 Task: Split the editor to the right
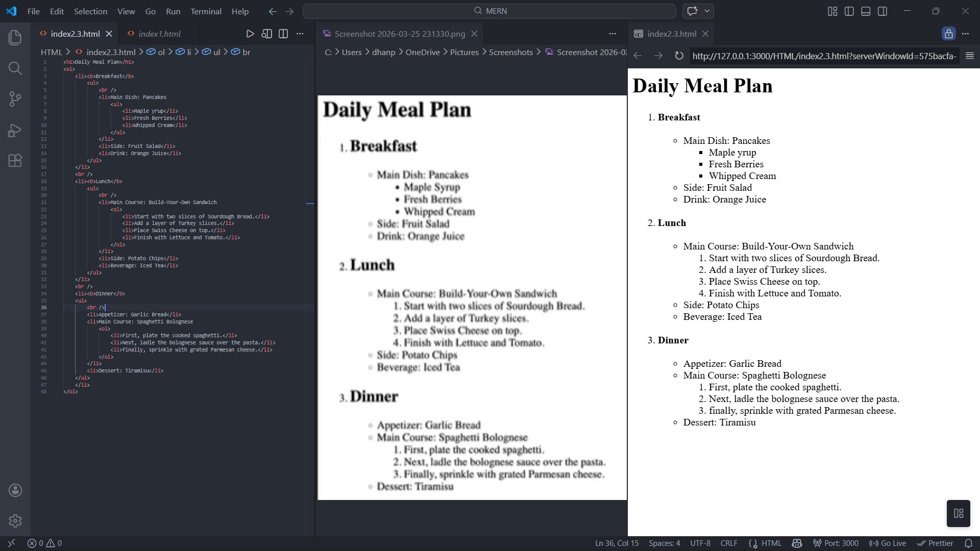[x=283, y=34]
